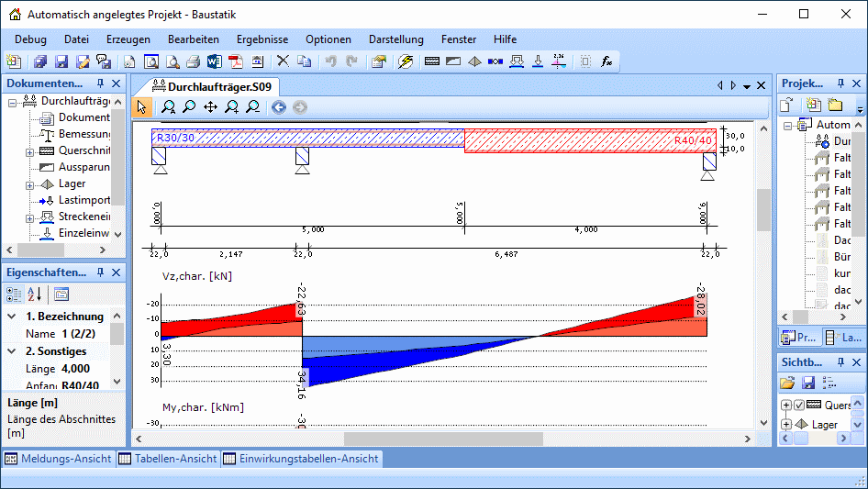Open the Meldungs-Ansicht tab
The height and width of the screenshot is (489, 868).
[59, 459]
